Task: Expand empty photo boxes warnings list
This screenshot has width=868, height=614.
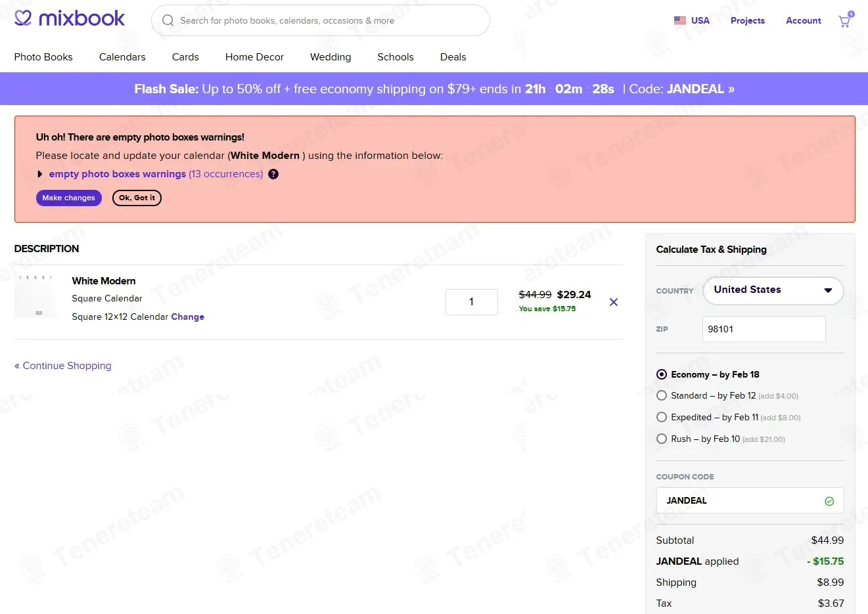Action: 40,174
